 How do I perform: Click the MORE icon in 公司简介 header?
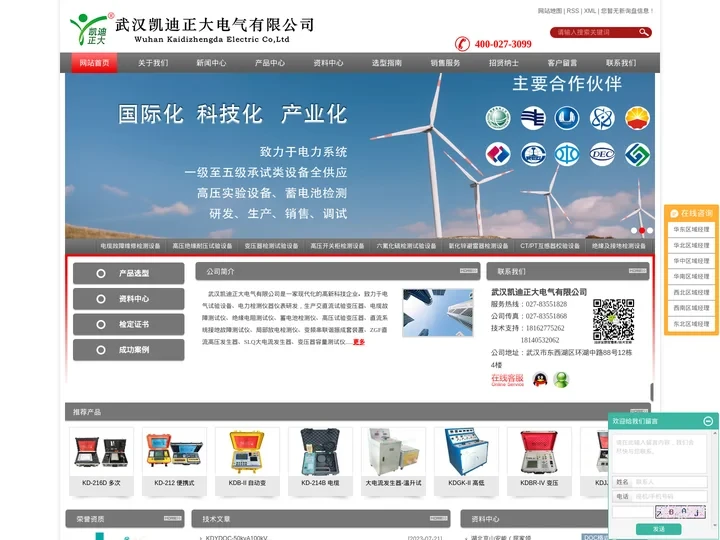[468, 271]
